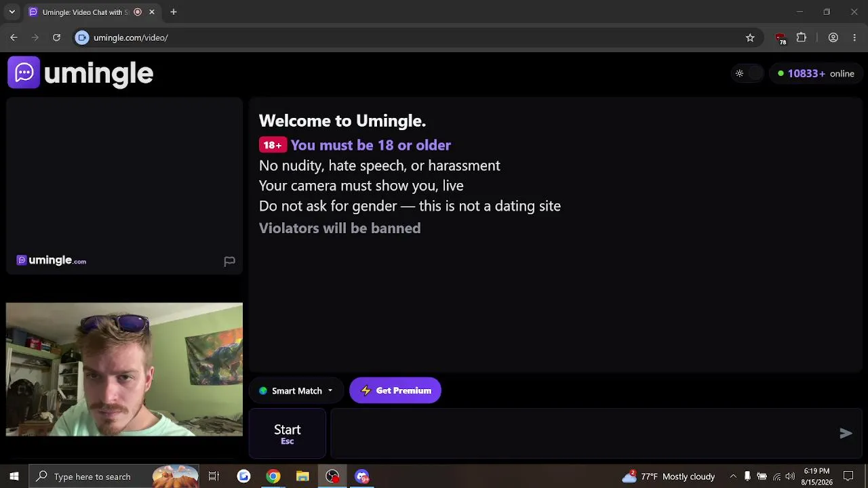This screenshot has height=488, width=868.
Task: Click the 10833+ online counter
Action: tap(816, 74)
